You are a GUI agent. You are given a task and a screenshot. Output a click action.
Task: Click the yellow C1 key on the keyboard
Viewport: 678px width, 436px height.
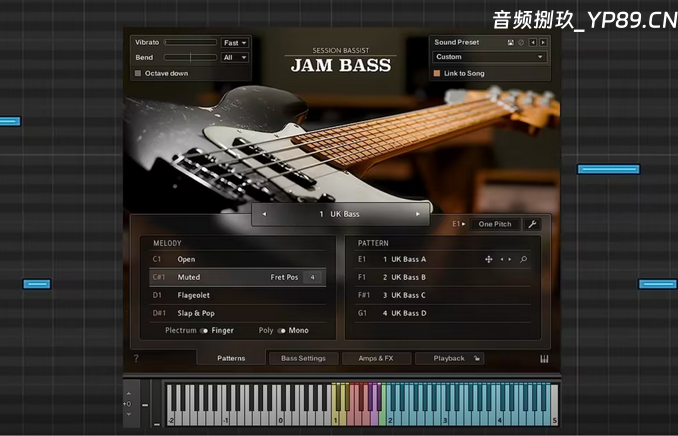(335, 418)
